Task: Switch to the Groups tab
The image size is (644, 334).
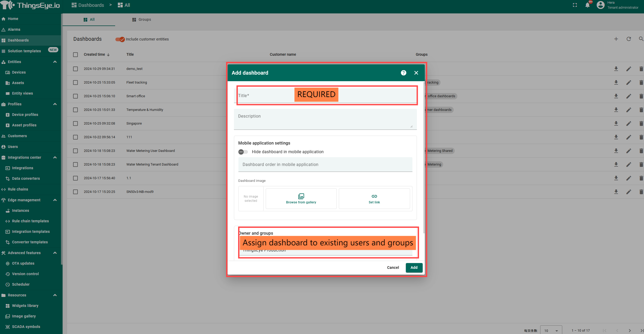Action: 141,19
